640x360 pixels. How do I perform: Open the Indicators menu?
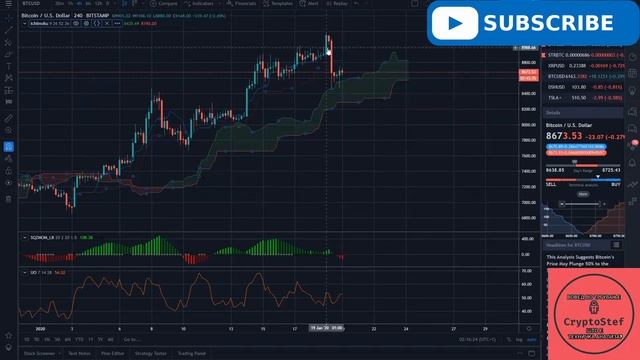[199, 3]
